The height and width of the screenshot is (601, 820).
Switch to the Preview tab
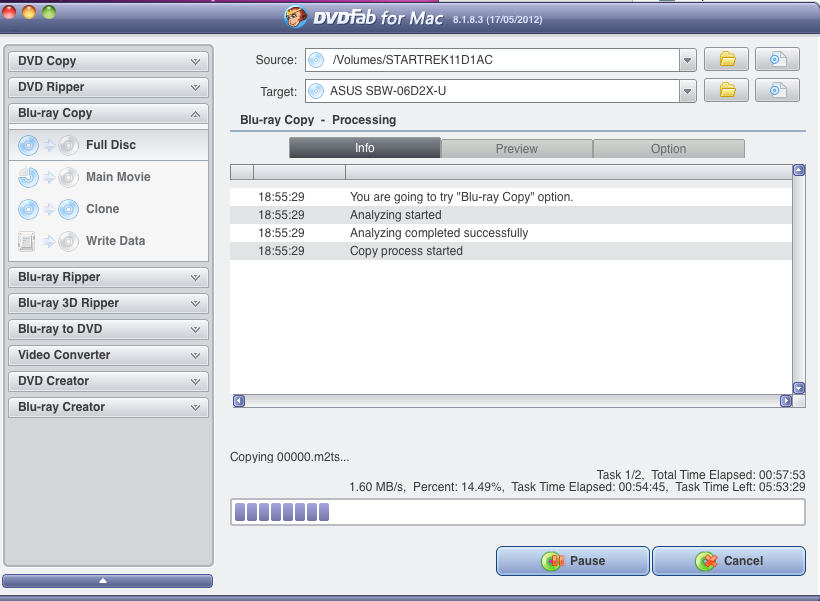coord(517,149)
